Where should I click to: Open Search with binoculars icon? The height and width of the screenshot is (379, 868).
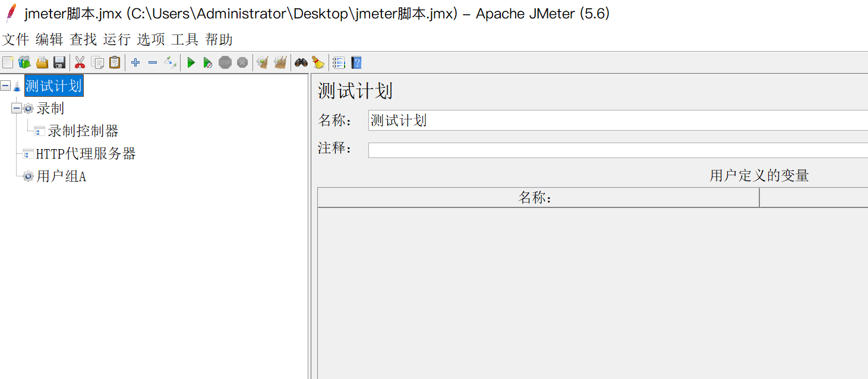(301, 62)
